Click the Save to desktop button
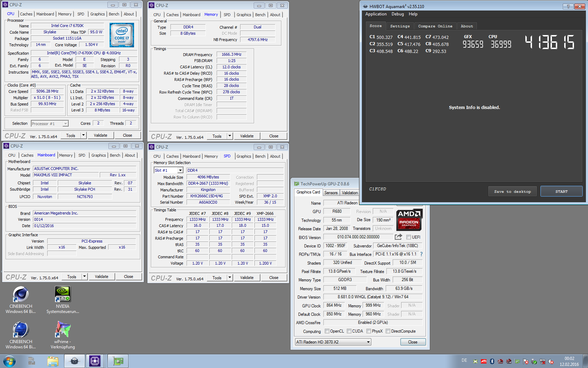Image resolution: width=588 pixels, height=368 pixels. (x=512, y=191)
